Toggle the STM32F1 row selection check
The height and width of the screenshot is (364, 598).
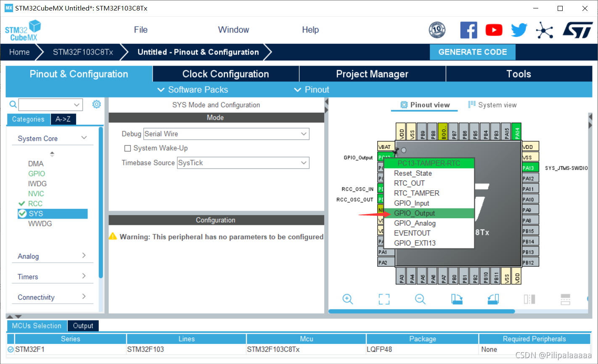11,349
